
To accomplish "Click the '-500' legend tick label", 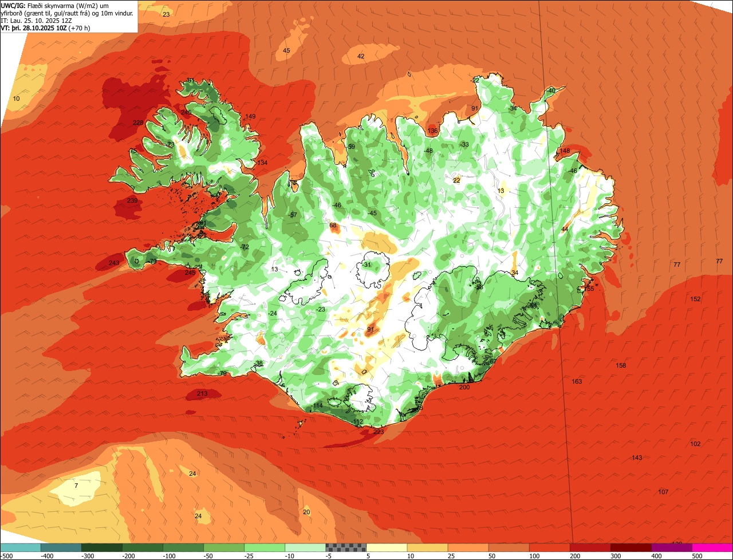I will [x=6, y=555].
